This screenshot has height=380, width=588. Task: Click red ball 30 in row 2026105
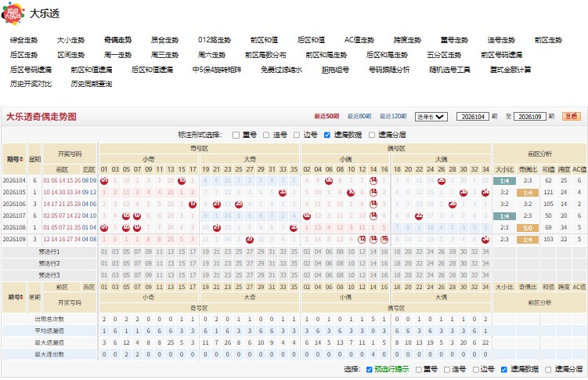(x=464, y=193)
